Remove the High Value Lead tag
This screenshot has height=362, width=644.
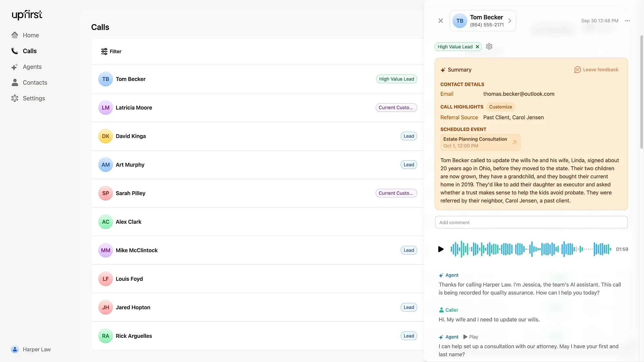click(478, 47)
